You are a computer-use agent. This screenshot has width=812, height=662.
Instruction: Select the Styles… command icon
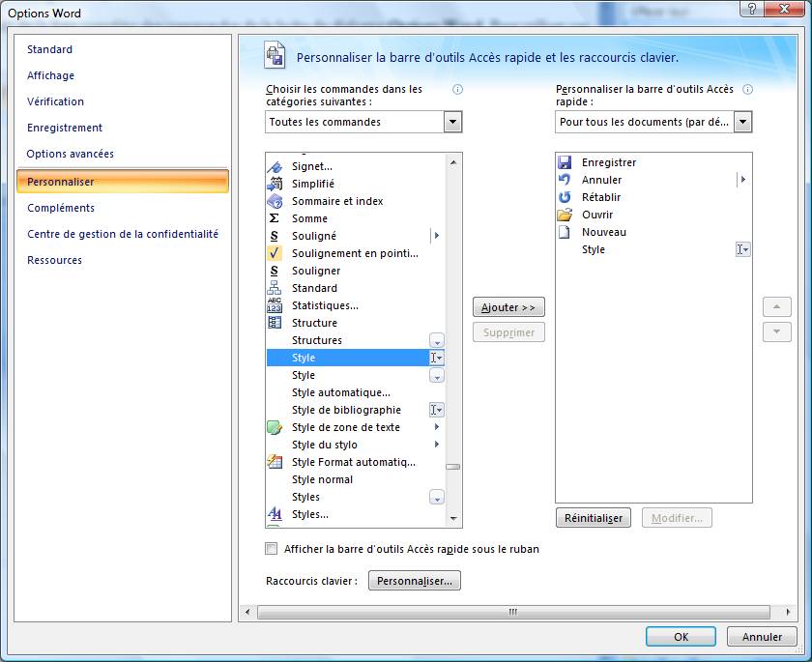tap(275, 514)
